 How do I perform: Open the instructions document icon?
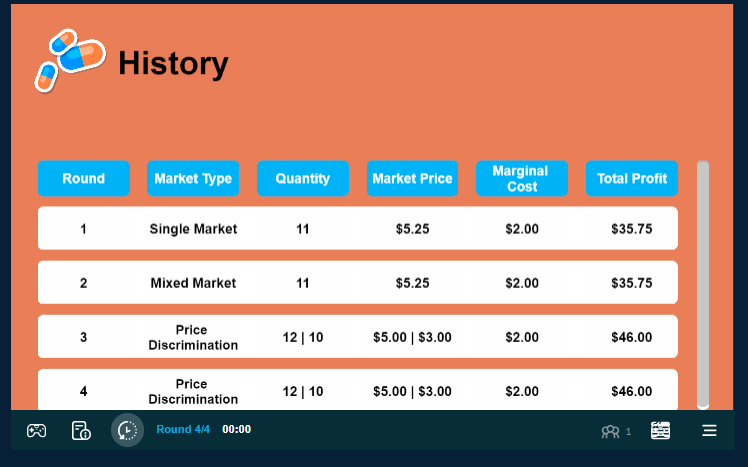tap(81, 430)
